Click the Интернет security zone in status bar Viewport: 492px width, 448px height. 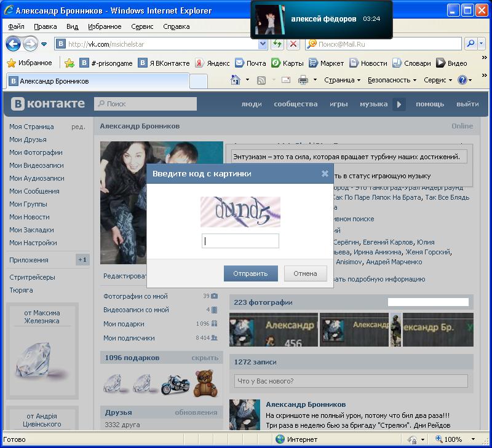[296, 439]
